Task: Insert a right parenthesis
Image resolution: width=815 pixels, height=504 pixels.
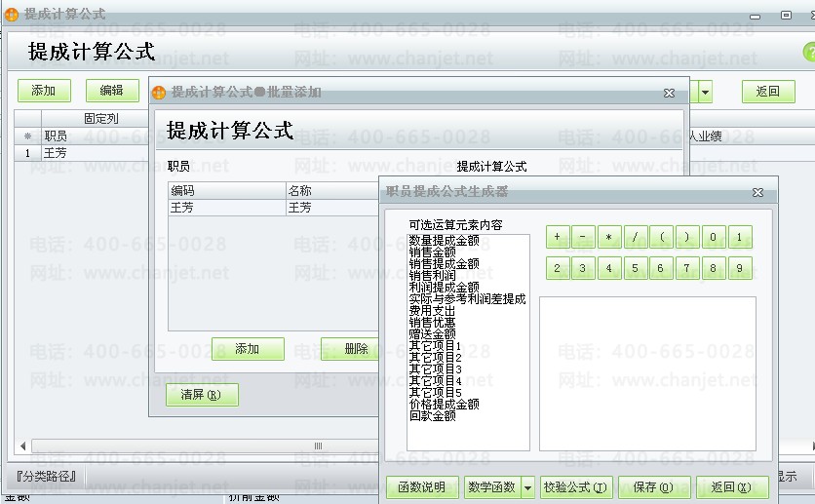Action: [687, 238]
